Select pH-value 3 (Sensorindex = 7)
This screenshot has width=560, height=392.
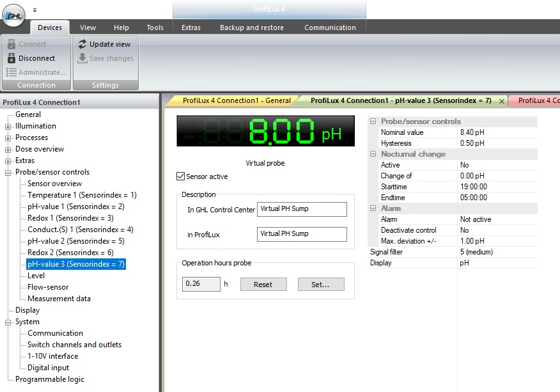click(76, 263)
